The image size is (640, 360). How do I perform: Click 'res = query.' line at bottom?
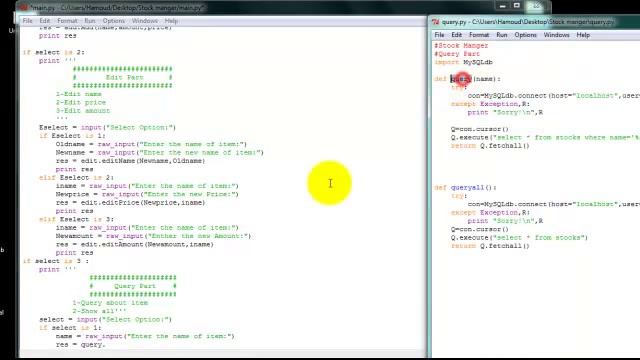coord(80,344)
